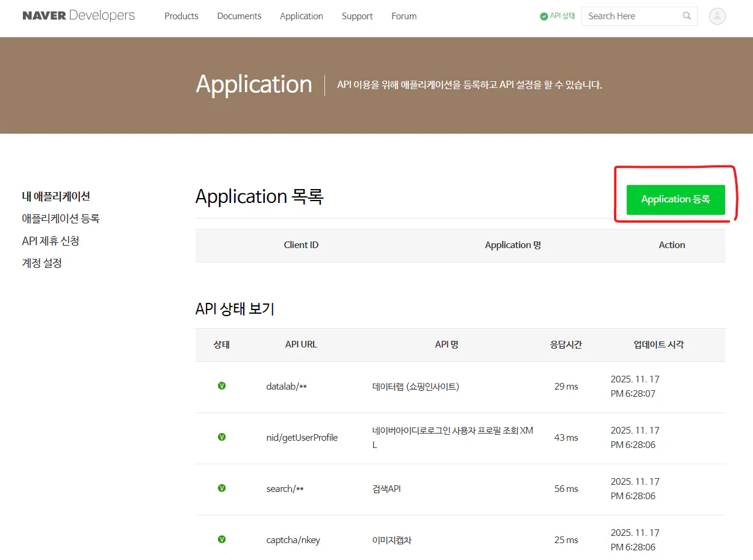Click the 데이터랩 (쇼핑인사이트) API name

tap(415, 387)
